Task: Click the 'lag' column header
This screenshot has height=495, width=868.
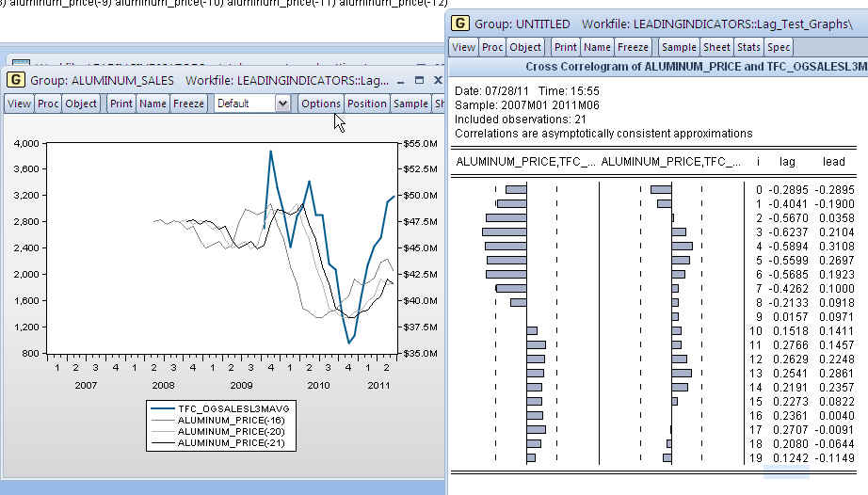Action: coord(787,162)
